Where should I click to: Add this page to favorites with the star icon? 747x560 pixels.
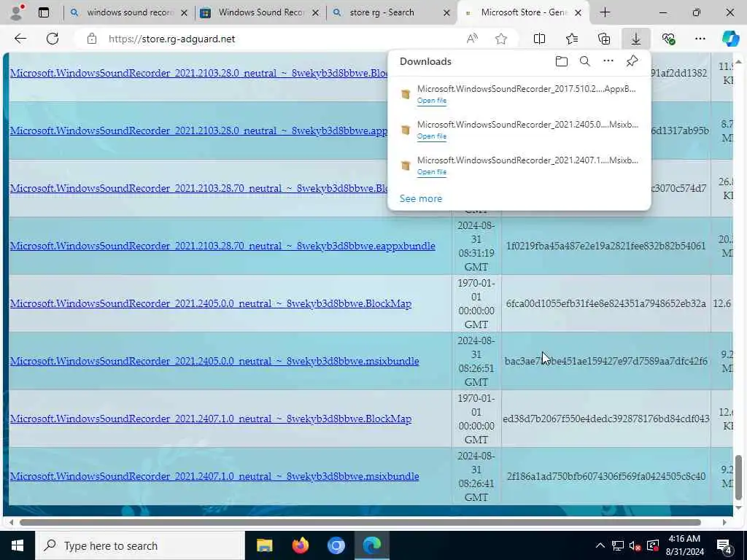500,39
